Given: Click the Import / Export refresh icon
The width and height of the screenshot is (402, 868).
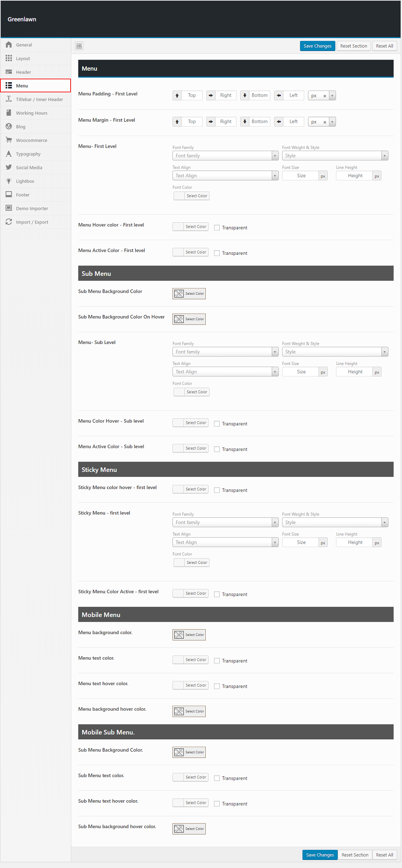Looking at the screenshot, I should (9, 222).
